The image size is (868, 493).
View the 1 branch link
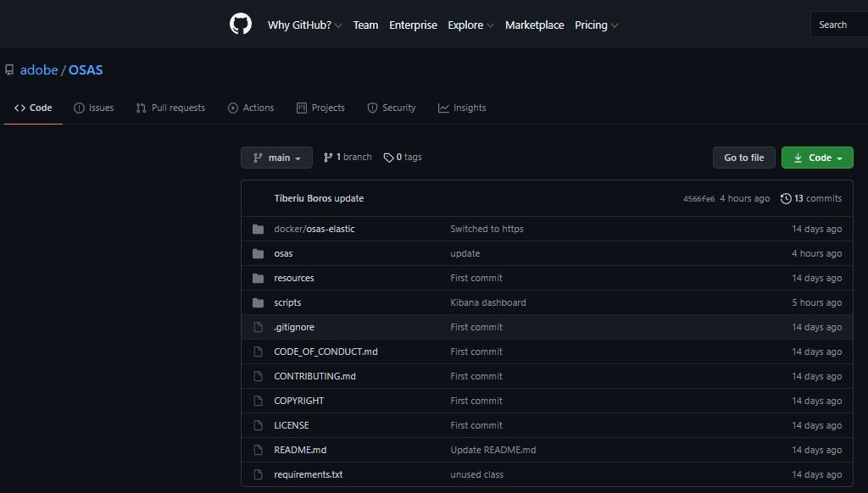coord(348,158)
